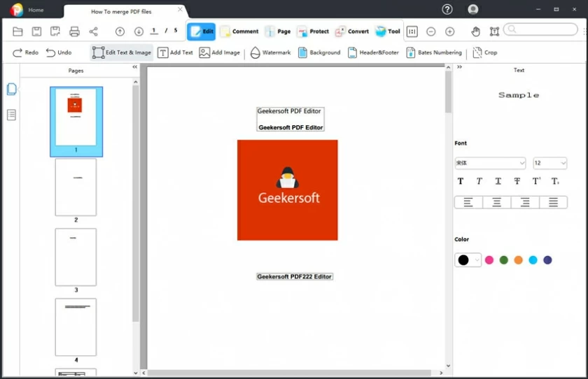Open the black color picker dropdown

[468, 260]
